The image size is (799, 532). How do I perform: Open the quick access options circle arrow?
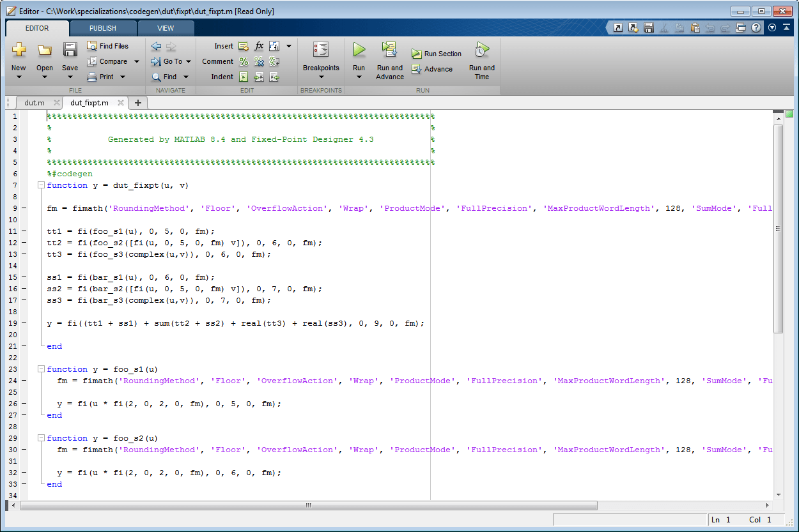[772, 27]
